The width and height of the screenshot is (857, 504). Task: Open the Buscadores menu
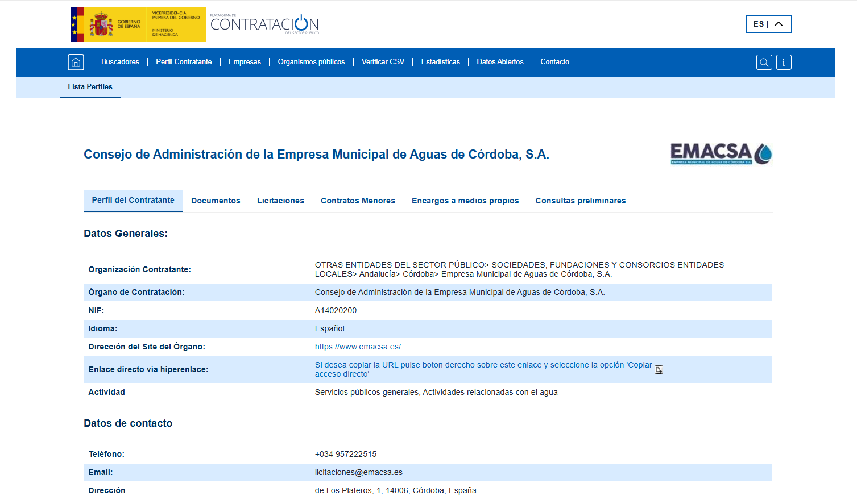coord(120,62)
